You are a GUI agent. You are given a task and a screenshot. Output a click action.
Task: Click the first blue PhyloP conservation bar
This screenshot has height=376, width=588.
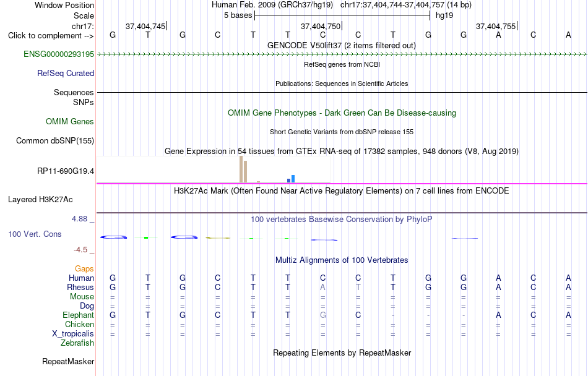(113, 237)
